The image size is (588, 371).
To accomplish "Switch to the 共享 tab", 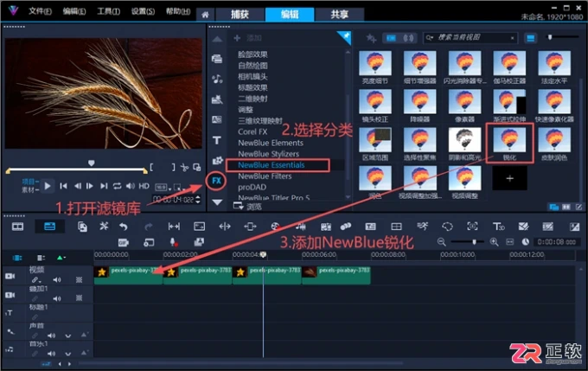I will [x=339, y=15].
